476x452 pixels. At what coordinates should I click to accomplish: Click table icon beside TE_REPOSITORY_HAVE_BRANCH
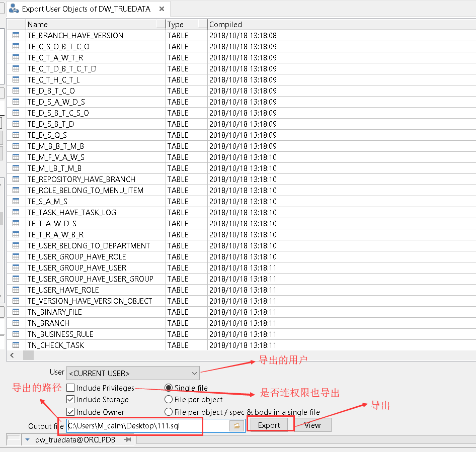16,179
